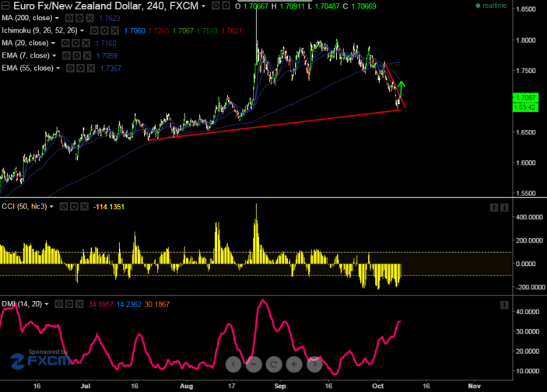Collapse the indicator legend with the top-left icon

(5, 6)
